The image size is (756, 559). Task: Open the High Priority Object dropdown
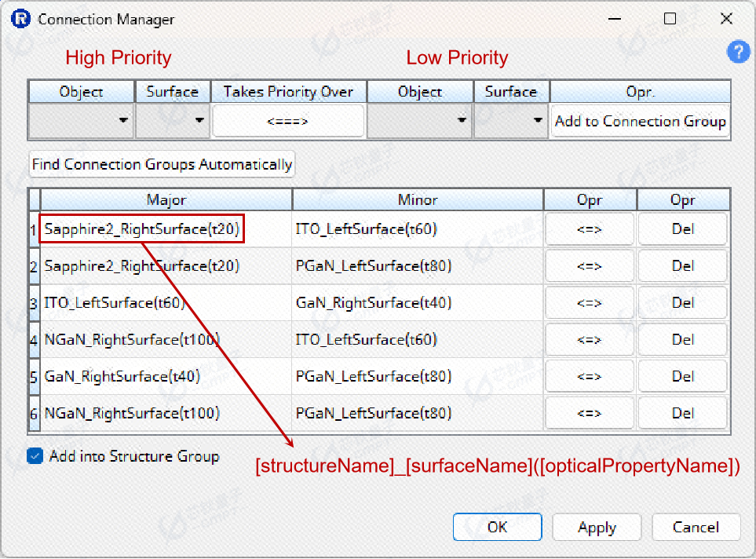click(x=82, y=121)
